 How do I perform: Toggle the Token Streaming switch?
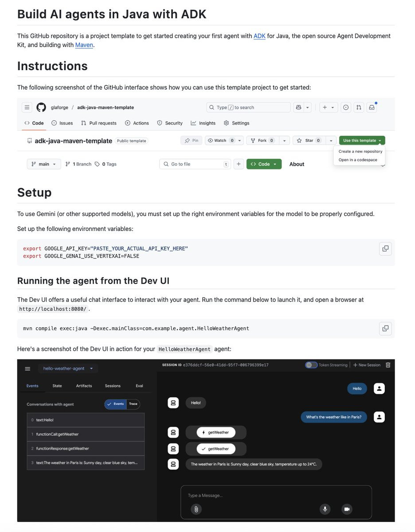pyautogui.click(x=311, y=365)
